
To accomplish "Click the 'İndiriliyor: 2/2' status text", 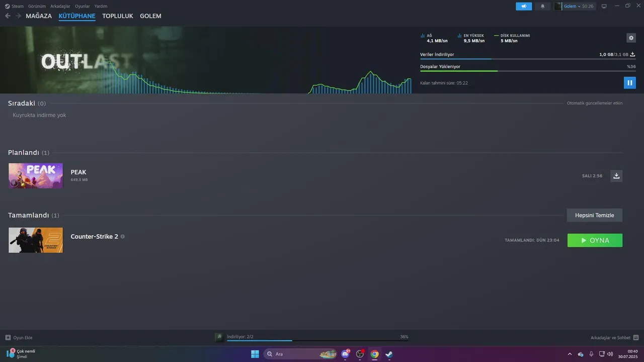I will point(240,336).
